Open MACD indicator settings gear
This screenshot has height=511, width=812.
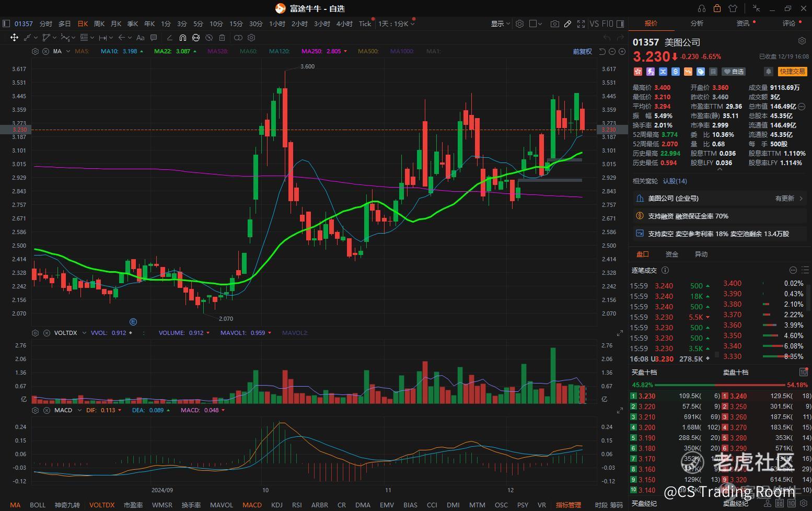click(35, 410)
